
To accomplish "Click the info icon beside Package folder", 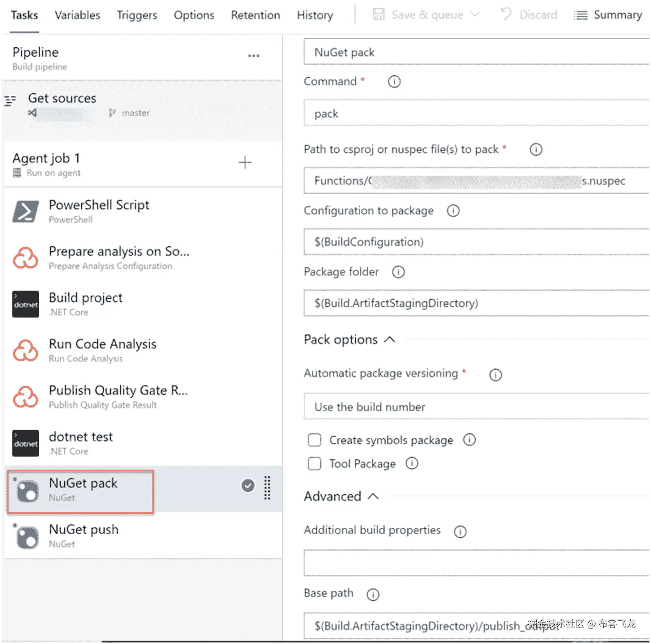I will pos(398,272).
